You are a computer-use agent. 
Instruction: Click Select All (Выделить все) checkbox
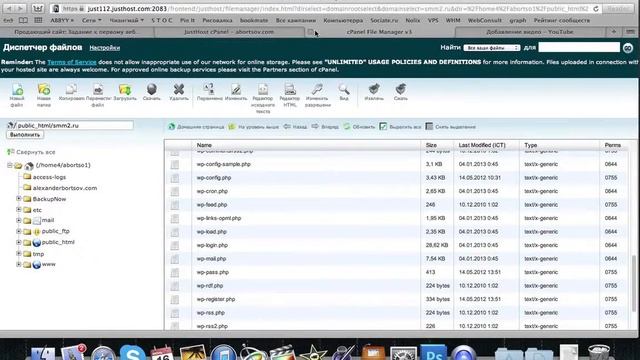click(383, 127)
